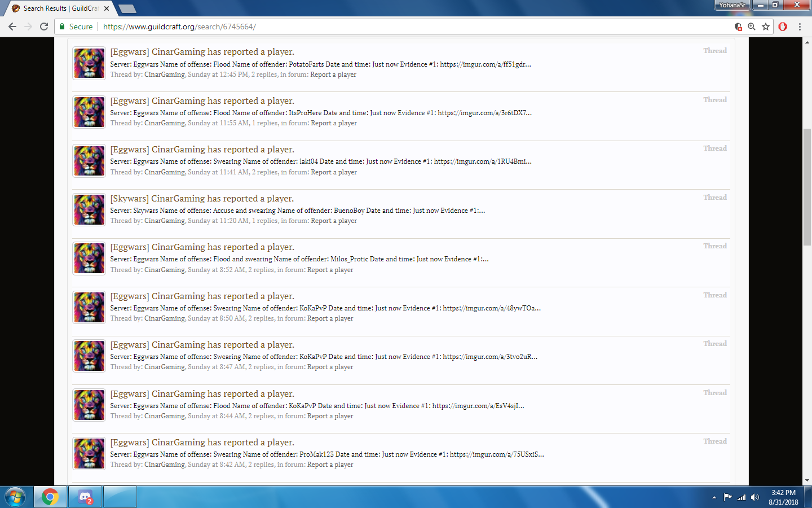Click 'Report a player' forum link in 11:55 AM row

coord(334,123)
